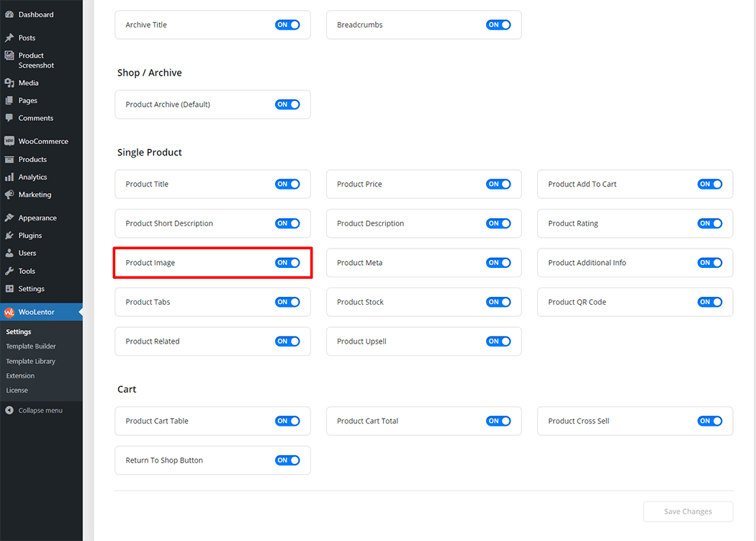Toggle Return To Shop Button switch
The image size is (756, 541).
pos(287,460)
